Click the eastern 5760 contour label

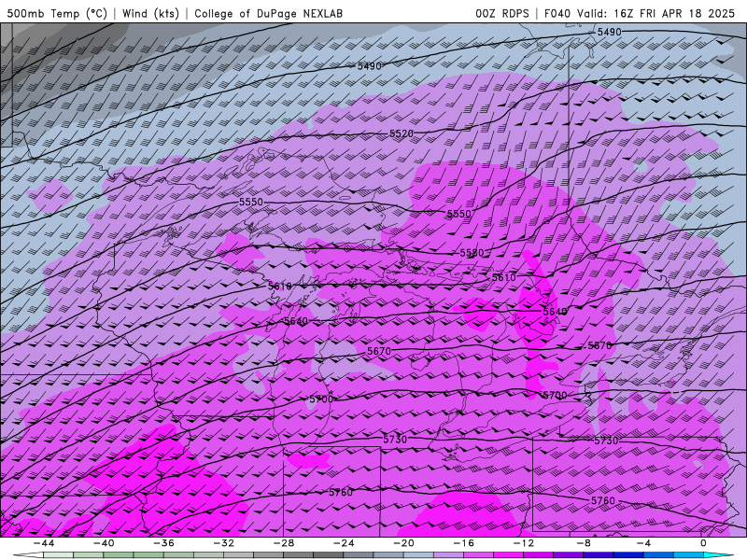click(602, 501)
